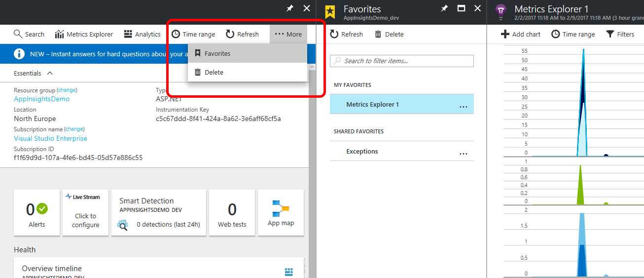Click the Favorites blade star icon

(x=330, y=11)
